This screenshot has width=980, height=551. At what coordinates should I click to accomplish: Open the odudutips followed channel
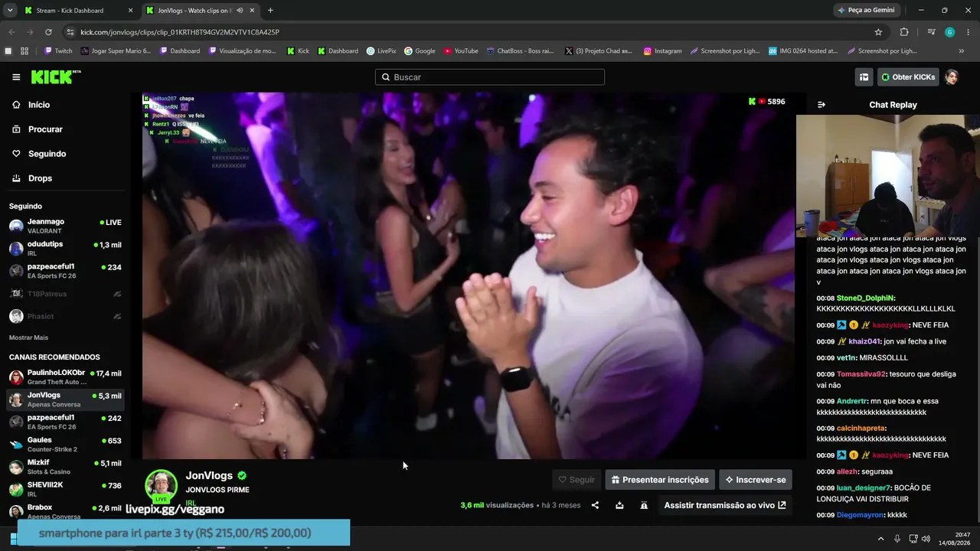[x=65, y=248]
